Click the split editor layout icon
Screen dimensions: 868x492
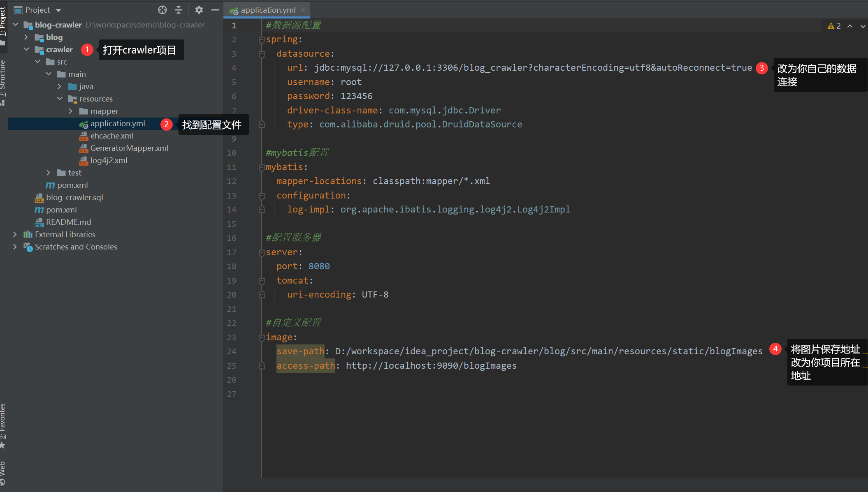coord(178,9)
